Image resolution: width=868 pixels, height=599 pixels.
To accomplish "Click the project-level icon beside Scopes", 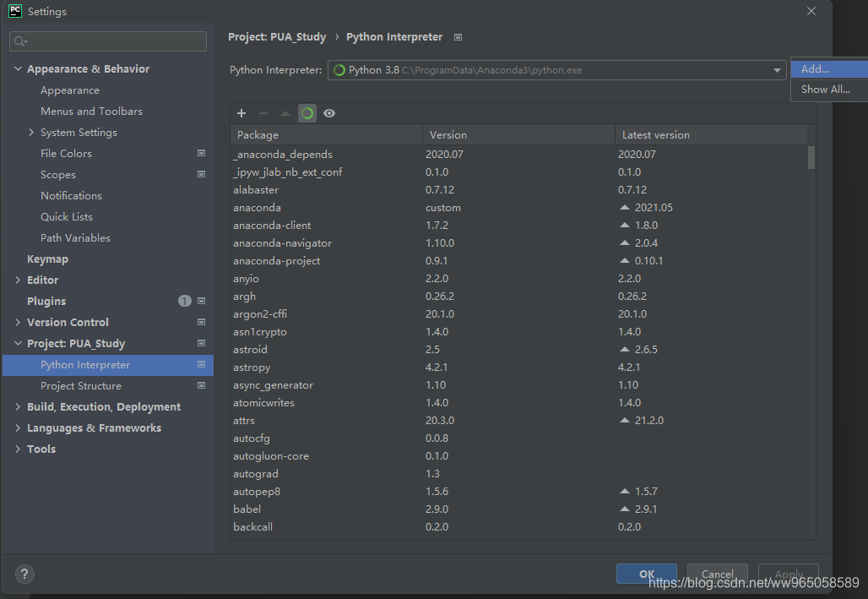I will coord(202,174).
